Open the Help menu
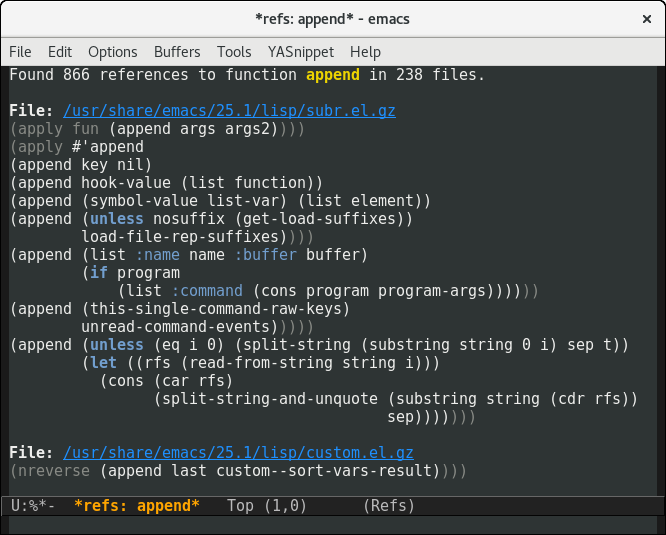This screenshot has width=666, height=535. 365,52
